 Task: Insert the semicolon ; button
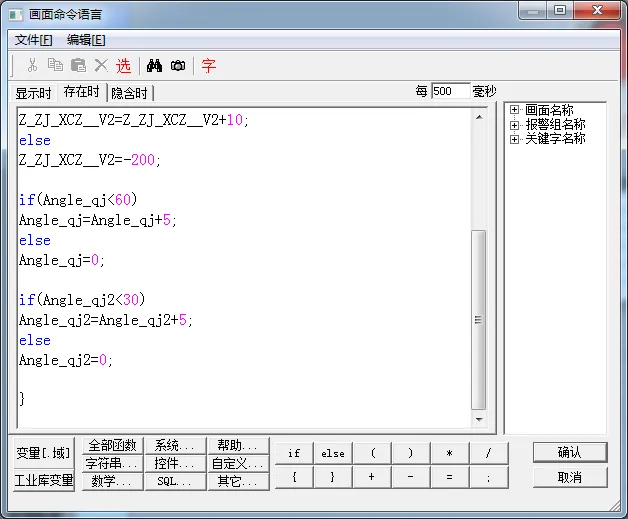pos(489,477)
